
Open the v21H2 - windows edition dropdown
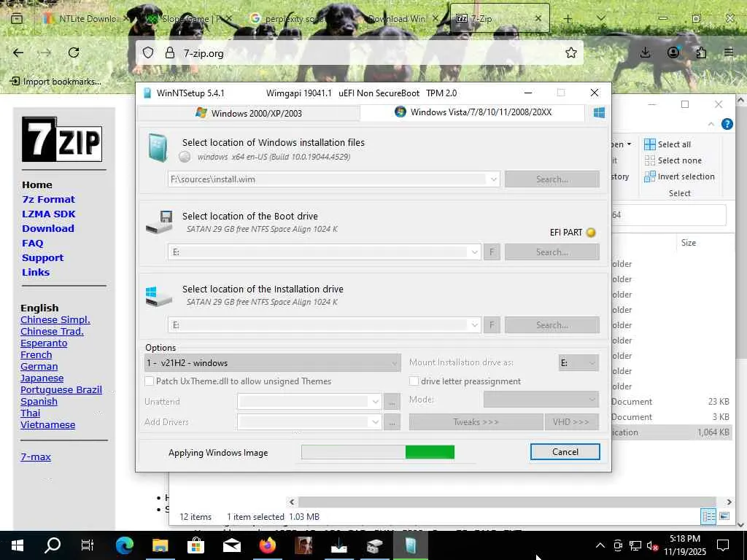coord(273,363)
